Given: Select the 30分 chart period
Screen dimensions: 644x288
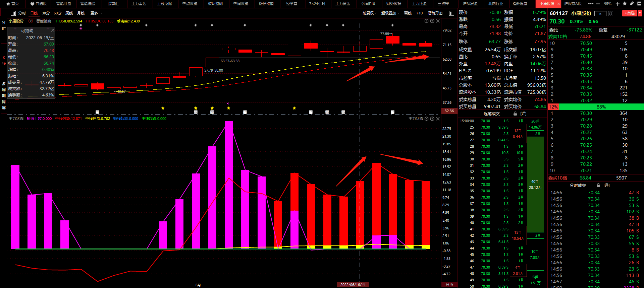Looking at the screenshot, I should 46,13.
